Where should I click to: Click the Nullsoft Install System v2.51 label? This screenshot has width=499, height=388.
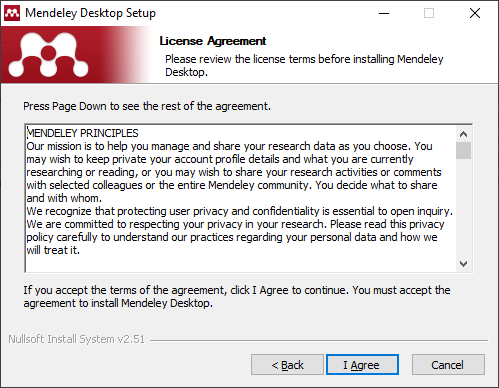(76, 339)
